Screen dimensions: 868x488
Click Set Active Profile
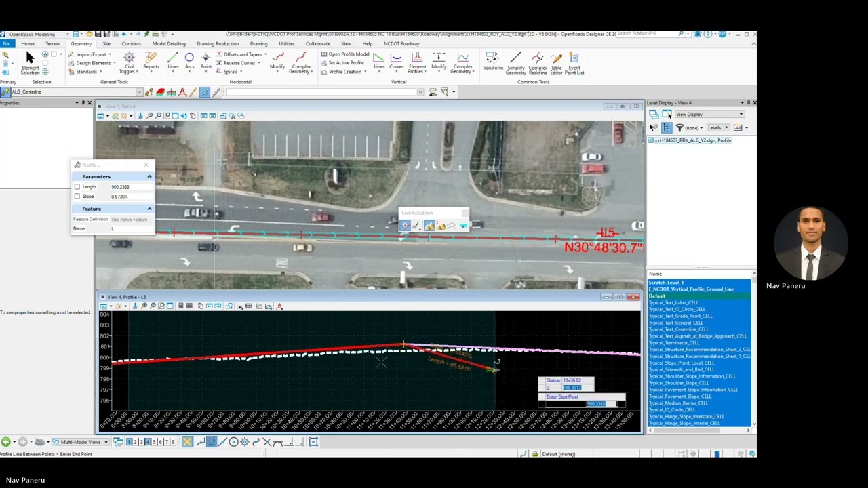pos(342,63)
